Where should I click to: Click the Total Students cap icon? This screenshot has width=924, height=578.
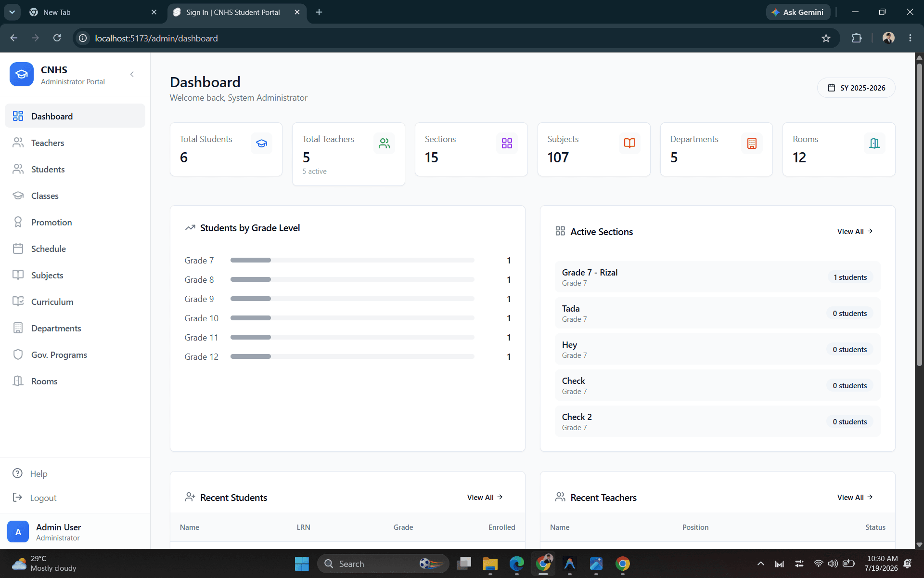[x=262, y=144]
